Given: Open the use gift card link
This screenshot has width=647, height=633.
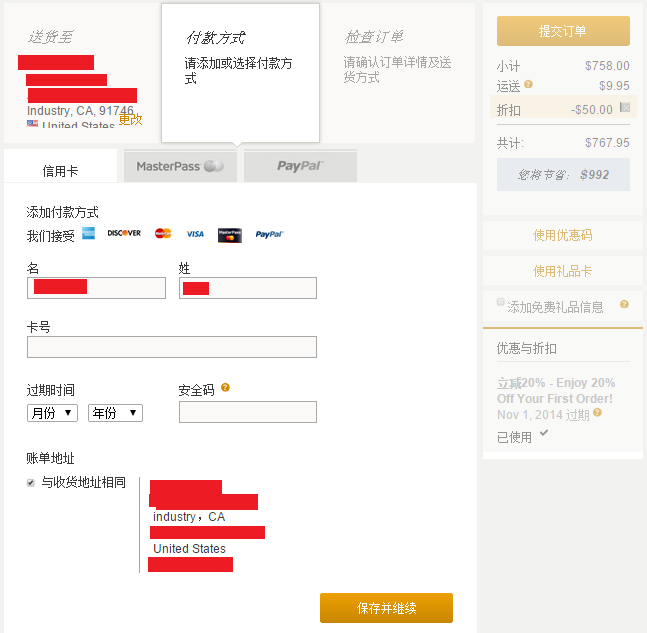Looking at the screenshot, I should click(x=562, y=271).
